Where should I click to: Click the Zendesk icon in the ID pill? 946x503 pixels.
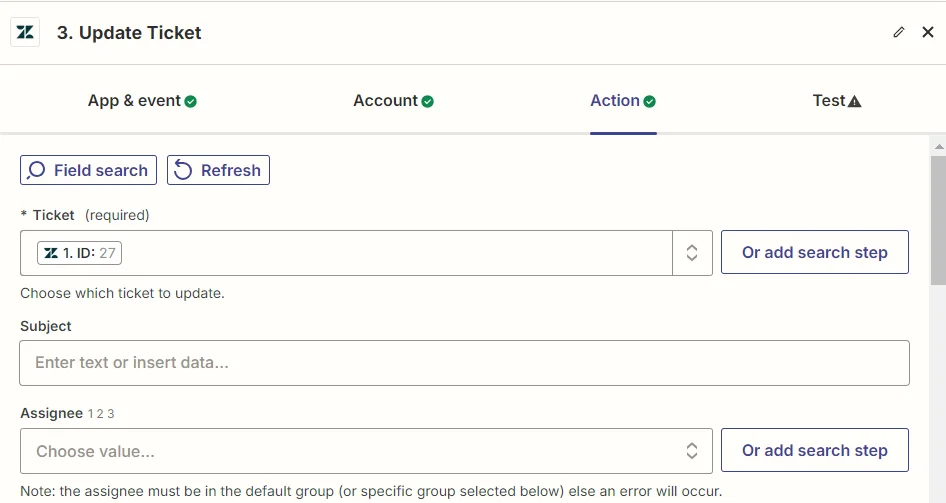tap(51, 253)
